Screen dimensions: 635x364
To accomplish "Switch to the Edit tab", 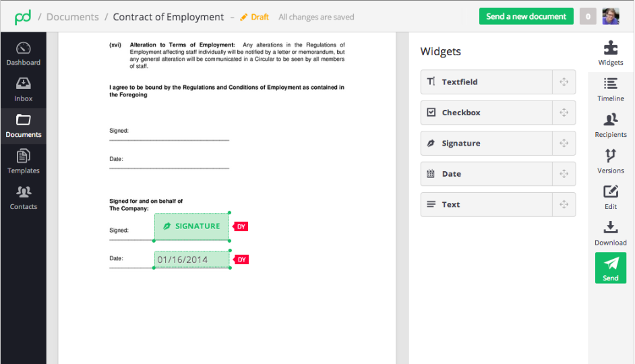I will click(x=610, y=198).
